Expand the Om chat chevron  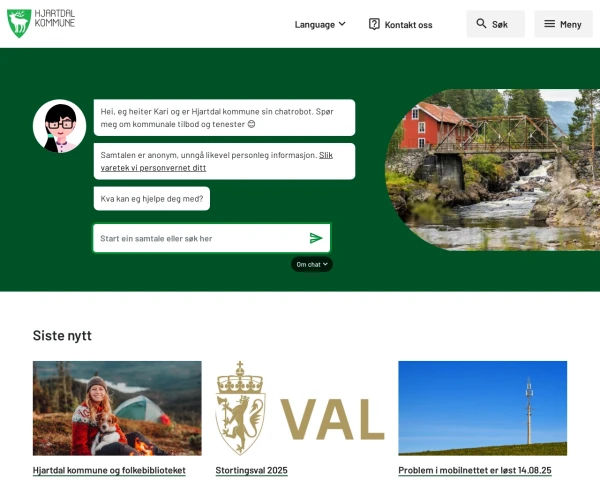(325, 264)
